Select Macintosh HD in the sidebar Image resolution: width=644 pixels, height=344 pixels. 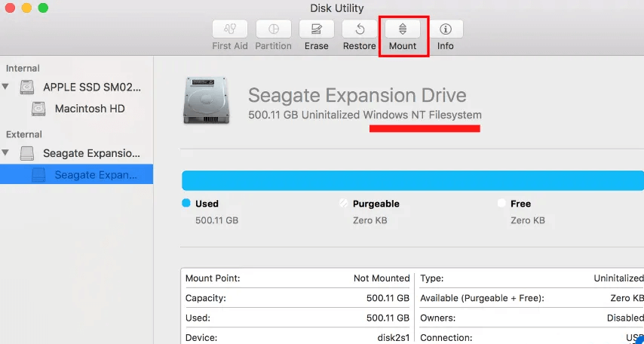click(x=90, y=109)
